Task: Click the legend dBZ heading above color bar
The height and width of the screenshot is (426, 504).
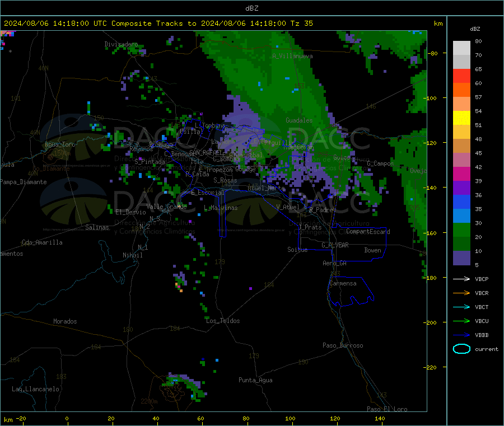Action: coord(475,29)
